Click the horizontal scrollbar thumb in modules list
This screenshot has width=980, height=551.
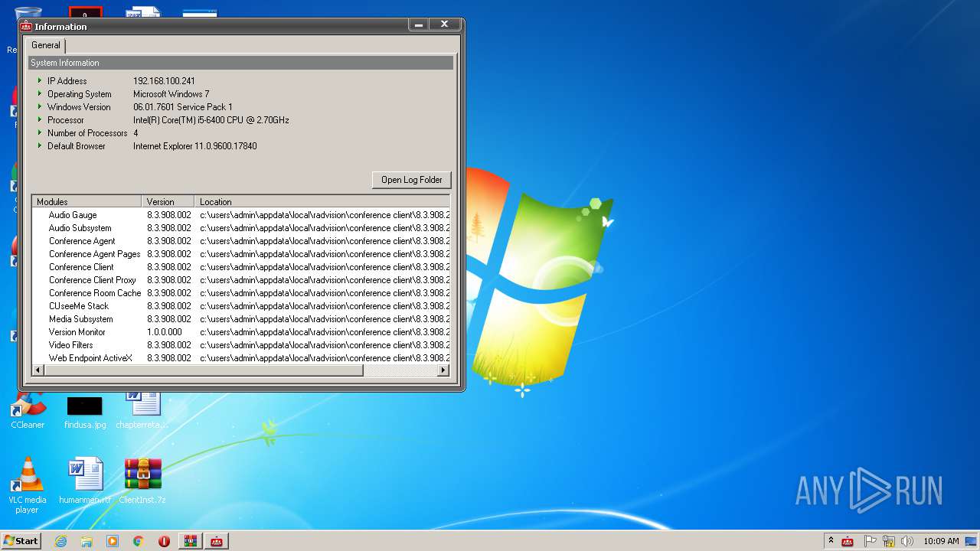point(204,370)
